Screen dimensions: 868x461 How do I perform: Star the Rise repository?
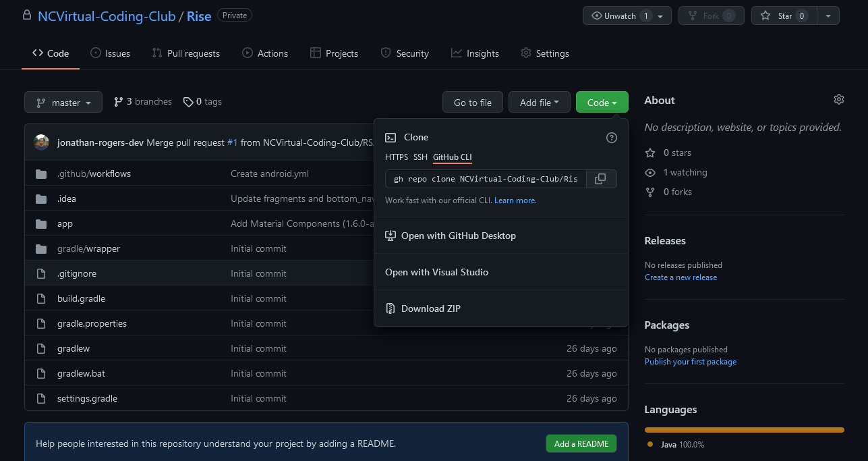[784, 16]
